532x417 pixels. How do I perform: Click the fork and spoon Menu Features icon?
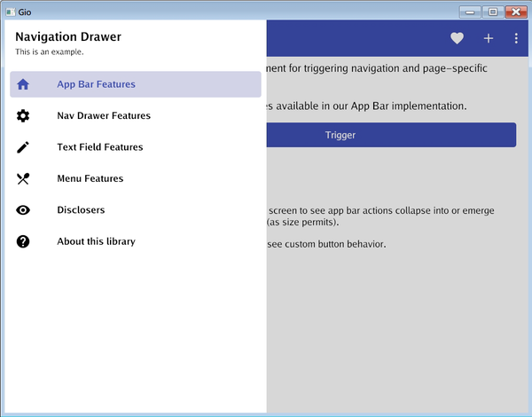tap(23, 179)
